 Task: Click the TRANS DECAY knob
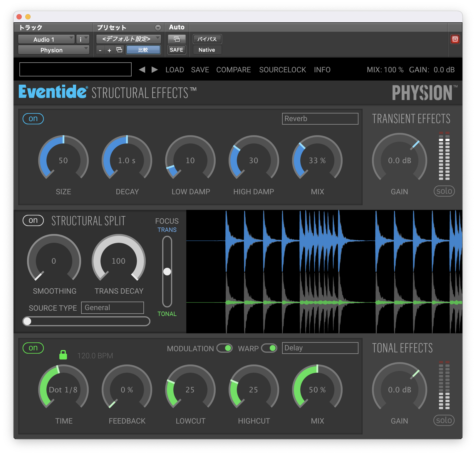119,261
